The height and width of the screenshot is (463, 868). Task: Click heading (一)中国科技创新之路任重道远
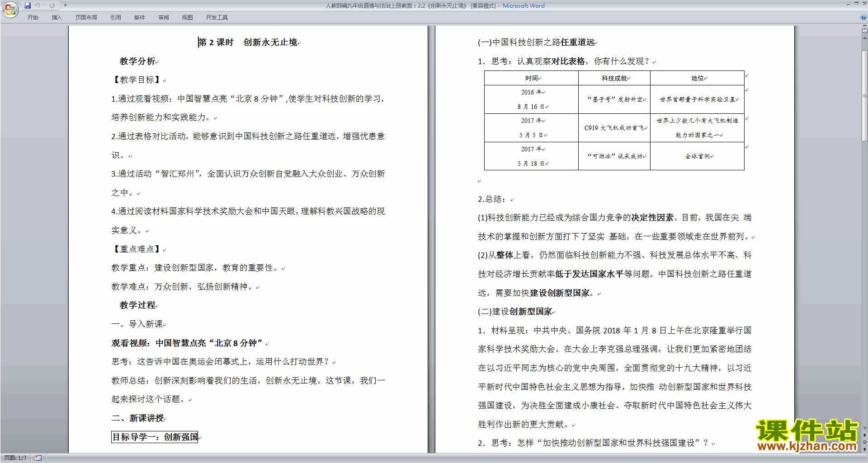pos(537,42)
